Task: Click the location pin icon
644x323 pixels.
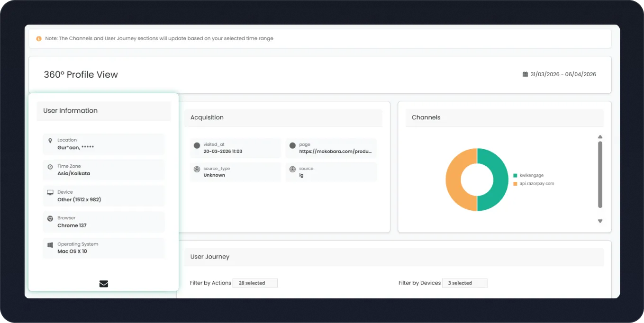Action: (x=50, y=141)
